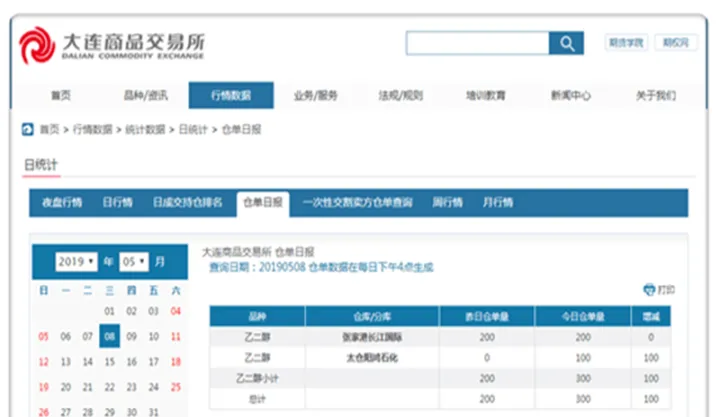Click the 仓库/分库 column header
The image size is (720, 417).
[372, 316]
